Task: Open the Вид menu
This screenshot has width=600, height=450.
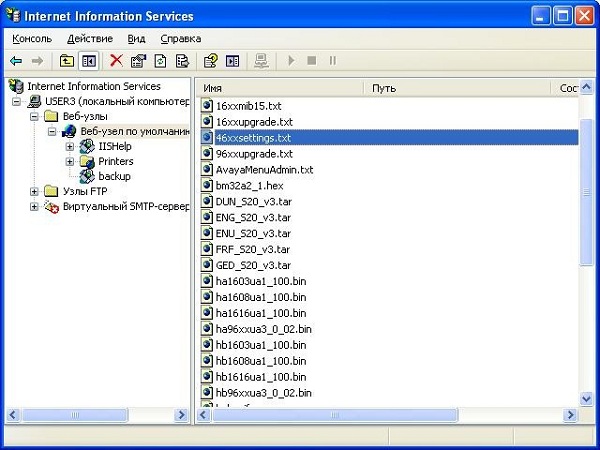Action: click(136, 39)
